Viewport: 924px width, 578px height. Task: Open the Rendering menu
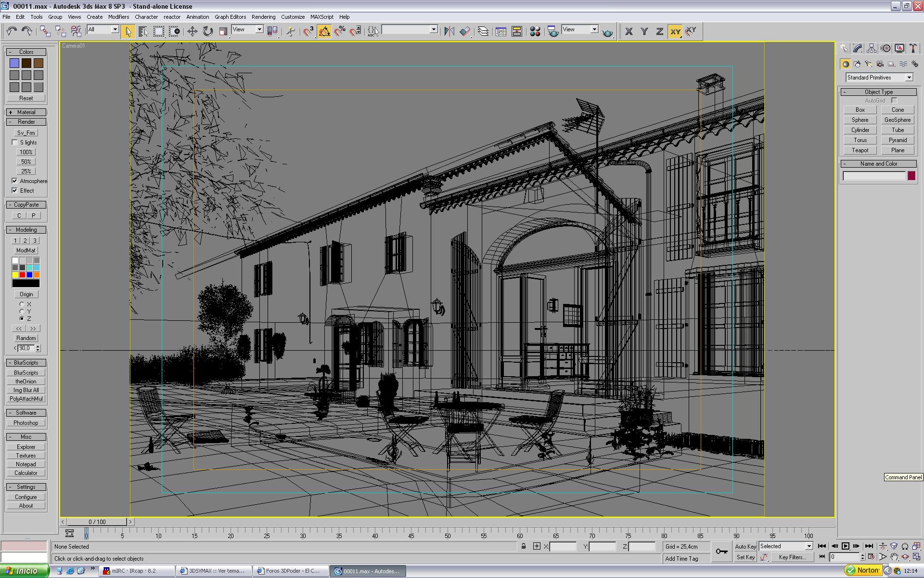[263, 17]
